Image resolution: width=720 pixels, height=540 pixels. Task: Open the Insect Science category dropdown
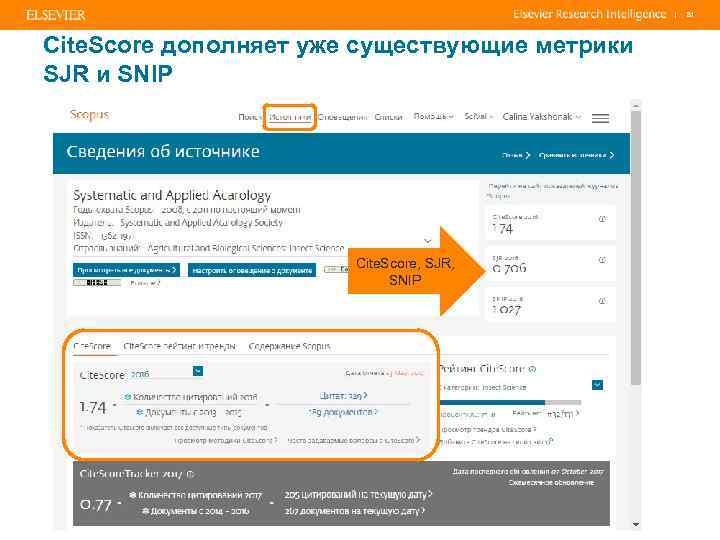[597, 385]
